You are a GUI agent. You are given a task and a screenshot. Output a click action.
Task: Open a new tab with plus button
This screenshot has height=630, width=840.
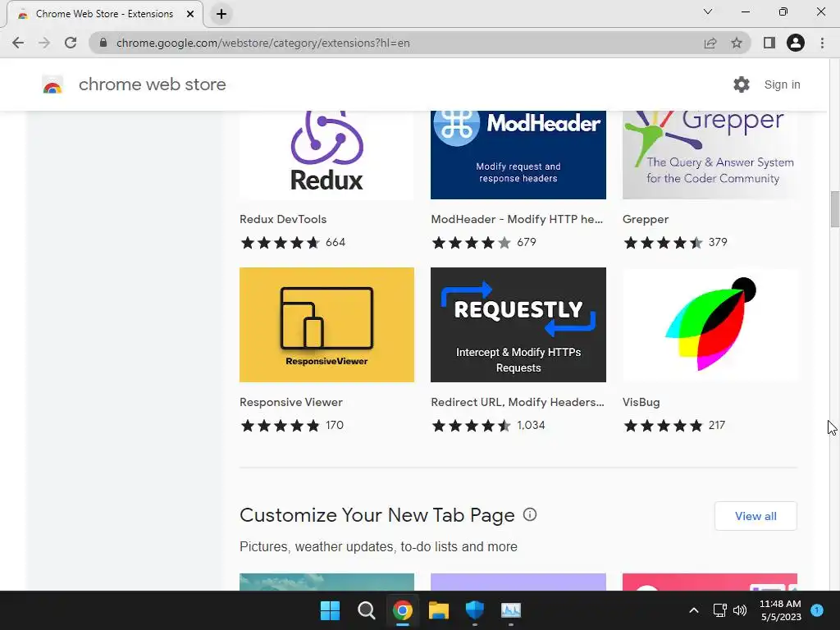click(221, 14)
